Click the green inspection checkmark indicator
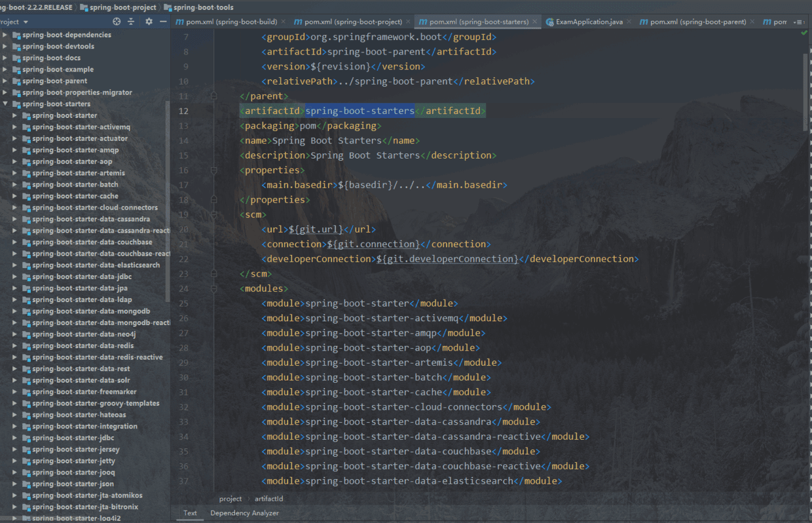This screenshot has height=523, width=812. click(804, 33)
